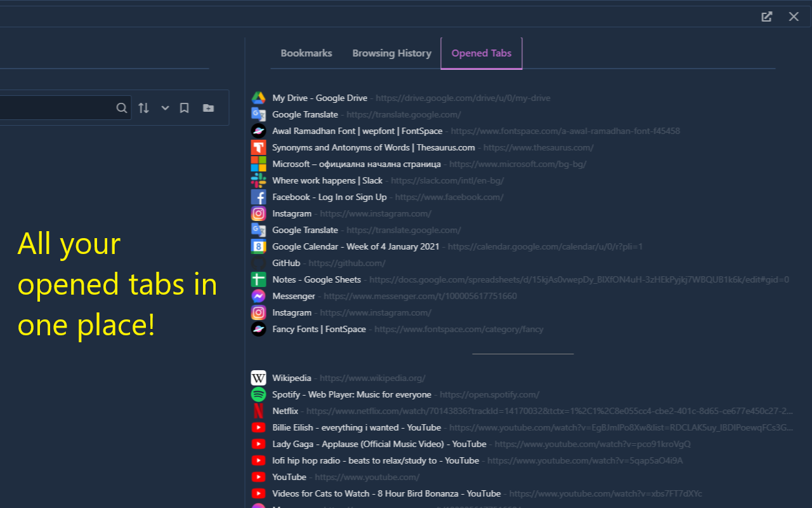This screenshot has width=812, height=508.
Task: Open Fancy Fonts | FontSpace entry
Action: pyautogui.click(x=319, y=329)
